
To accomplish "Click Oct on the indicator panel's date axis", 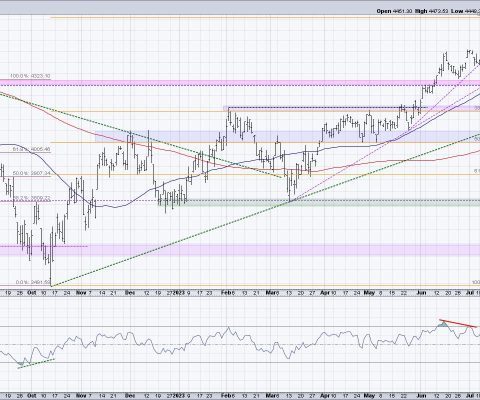I will [x=32, y=395].
